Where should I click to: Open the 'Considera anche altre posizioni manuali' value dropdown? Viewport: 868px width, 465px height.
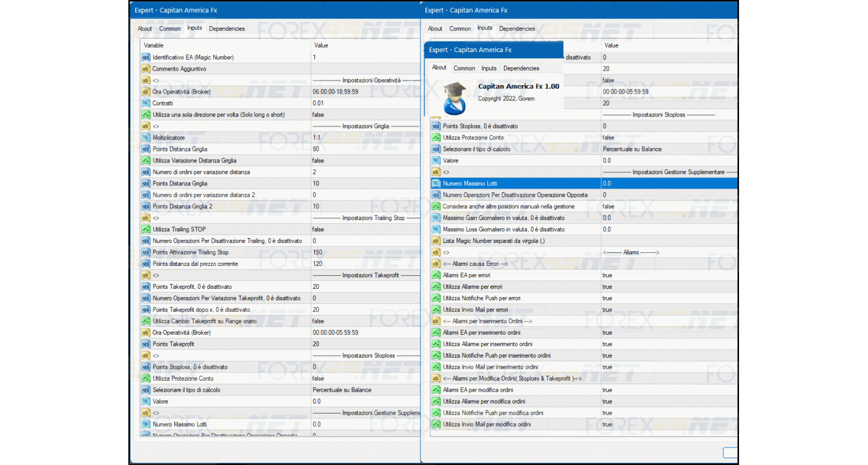coord(608,206)
